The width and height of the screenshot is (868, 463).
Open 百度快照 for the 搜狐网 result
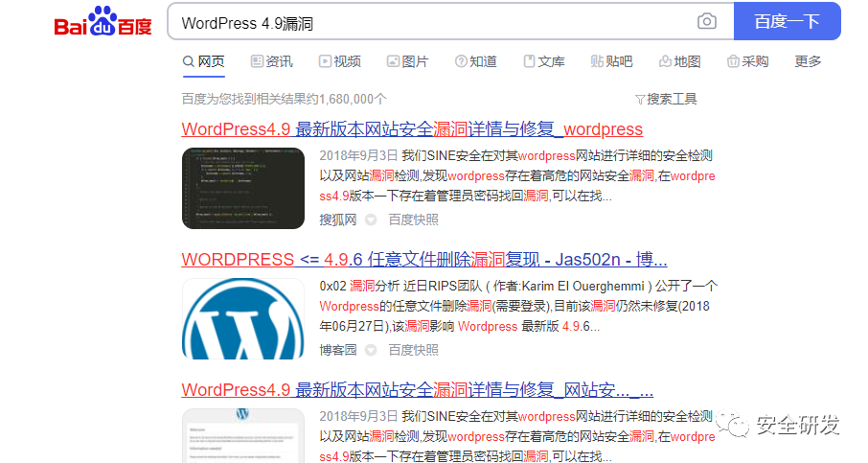tap(413, 220)
